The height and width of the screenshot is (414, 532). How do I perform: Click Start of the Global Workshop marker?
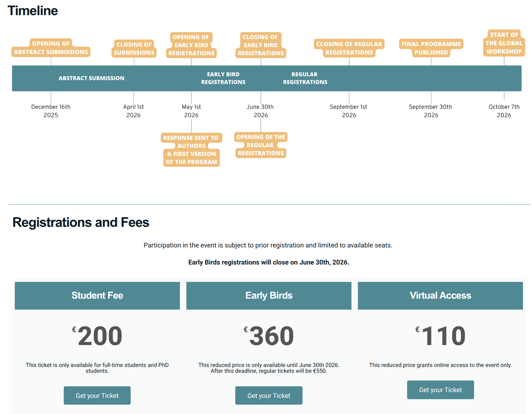point(504,43)
